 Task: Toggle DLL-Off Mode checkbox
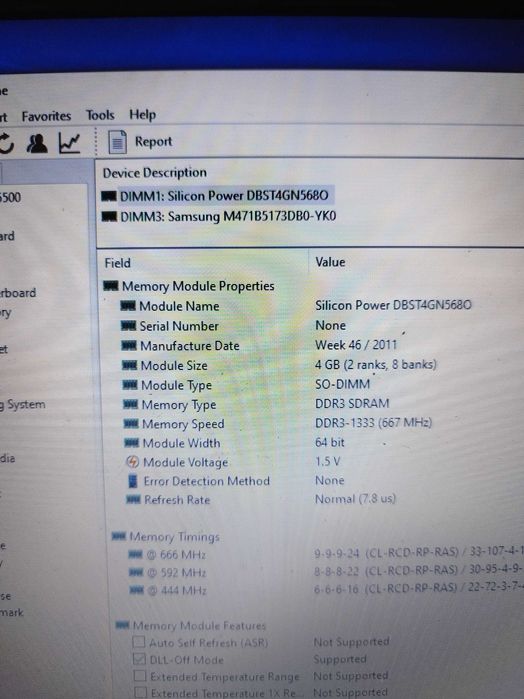[x=140, y=659]
